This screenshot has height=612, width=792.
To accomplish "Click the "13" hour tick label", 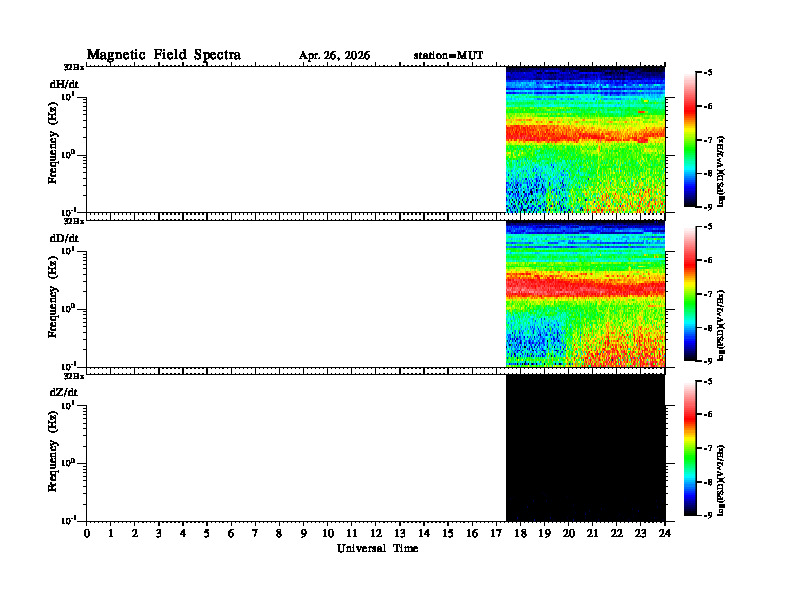I will click(400, 533).
